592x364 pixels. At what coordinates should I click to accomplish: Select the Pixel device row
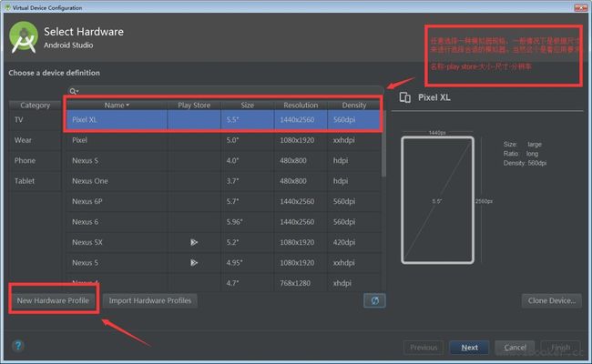(x=223, y=140)
